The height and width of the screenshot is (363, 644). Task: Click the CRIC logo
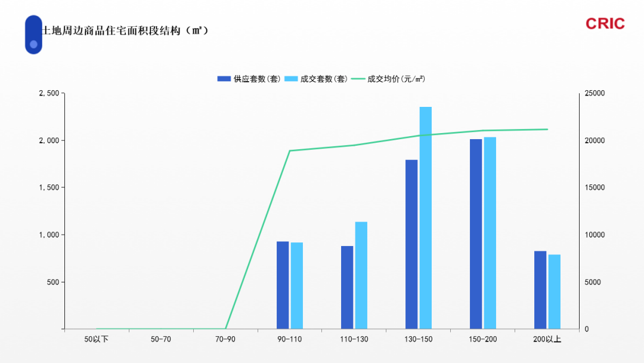pyautogui.click(x=605, y=24)
